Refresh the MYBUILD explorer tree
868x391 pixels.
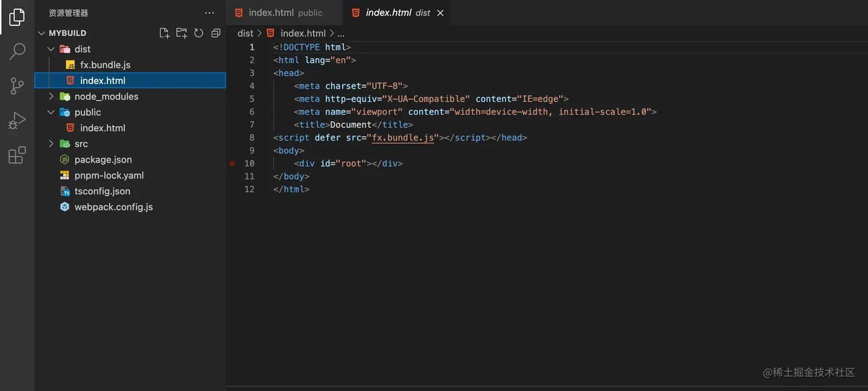[199, 33]
